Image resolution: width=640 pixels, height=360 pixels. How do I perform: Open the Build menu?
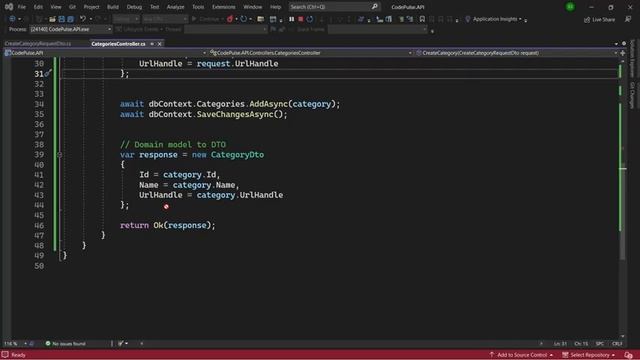tap(113, 7)
